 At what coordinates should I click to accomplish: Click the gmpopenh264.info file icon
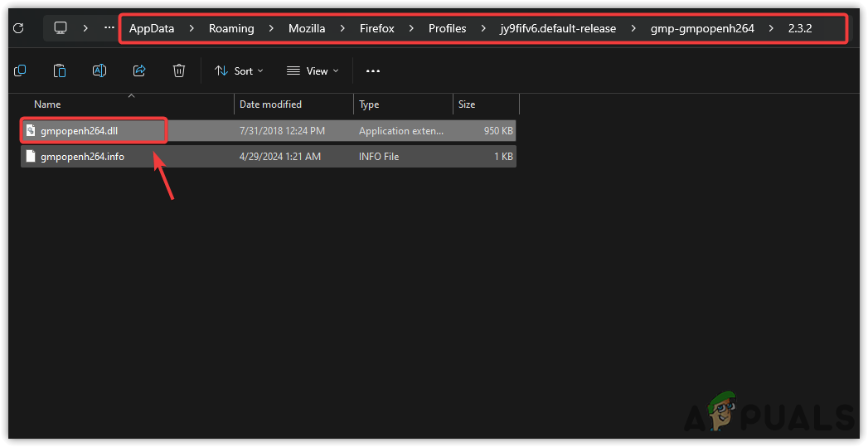tap(31, 156)
